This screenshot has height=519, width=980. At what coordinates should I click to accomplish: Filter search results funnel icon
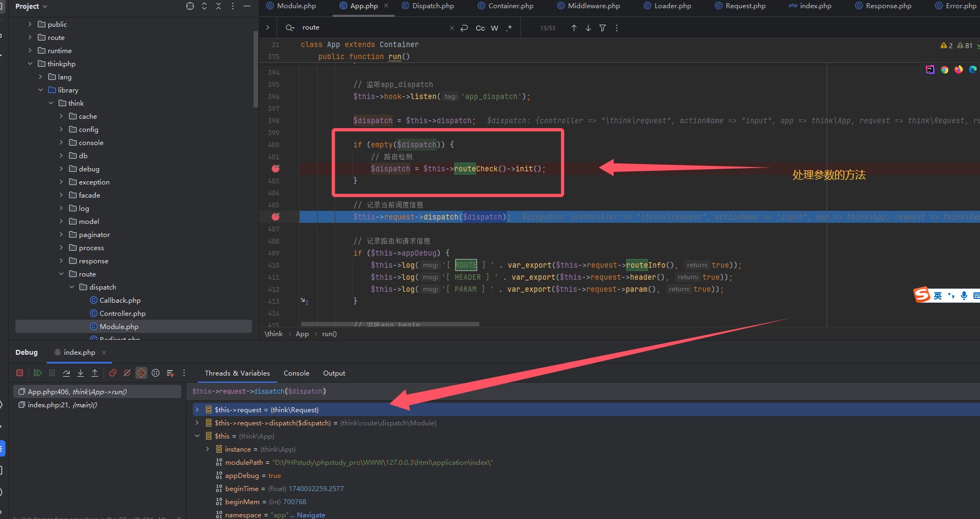[x=603, y=28]
